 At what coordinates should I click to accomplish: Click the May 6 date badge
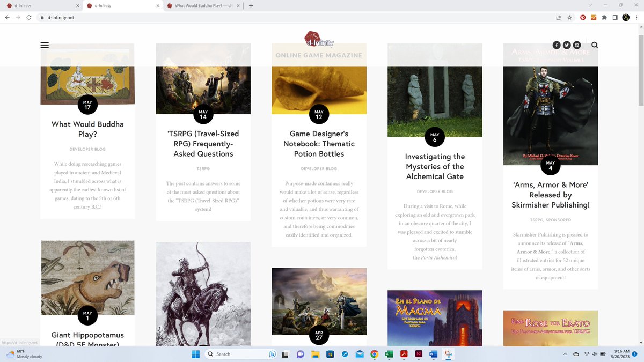435,137
